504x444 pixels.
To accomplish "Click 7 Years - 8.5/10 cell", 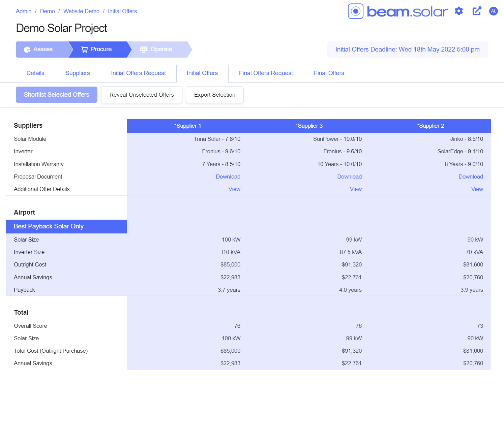I will [x=221, y=164].
